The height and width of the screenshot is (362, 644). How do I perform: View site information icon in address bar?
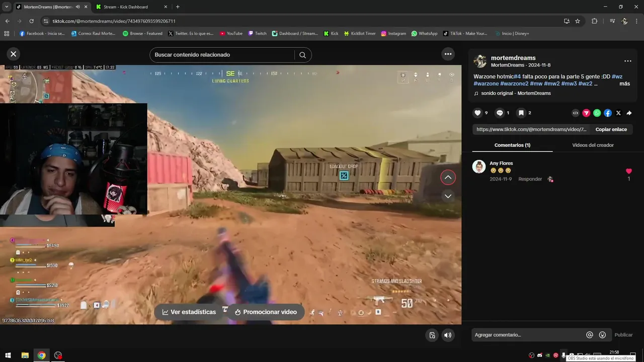pyautogui.click(x=46, y=21)
